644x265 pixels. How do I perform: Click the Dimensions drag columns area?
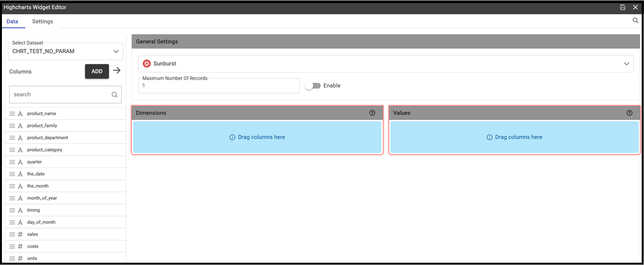tap(257, 137)
